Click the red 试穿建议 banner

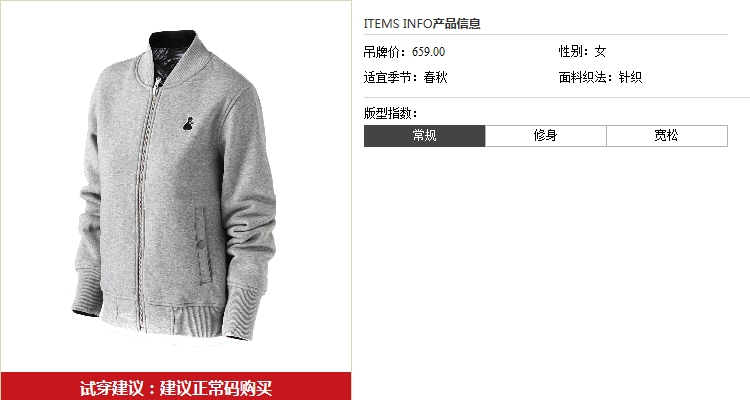click(176, 387)
